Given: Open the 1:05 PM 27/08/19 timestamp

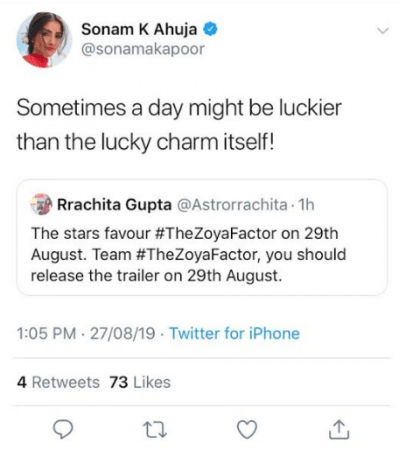Looking at the screenshot, I should click(86, 333).
